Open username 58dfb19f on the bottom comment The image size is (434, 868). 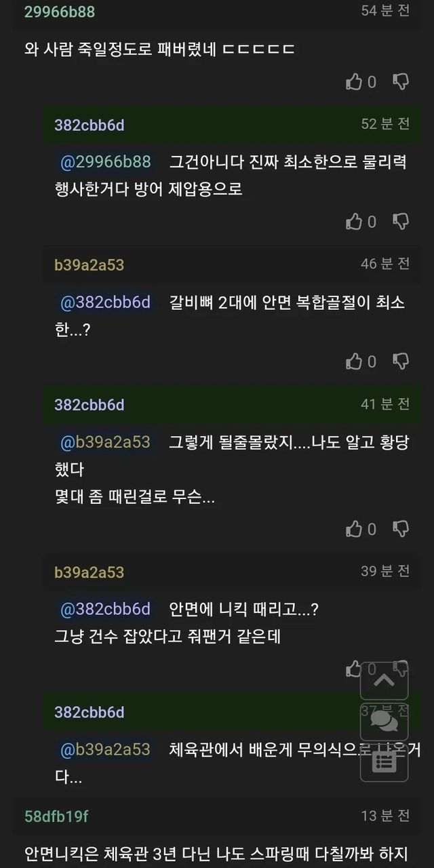pos(56,816)
